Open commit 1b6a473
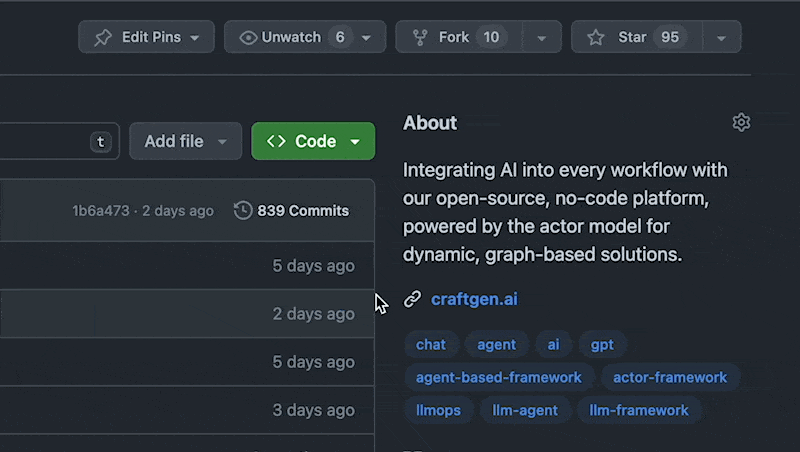Screen dimensions: 800x452 tap(99, 211)
